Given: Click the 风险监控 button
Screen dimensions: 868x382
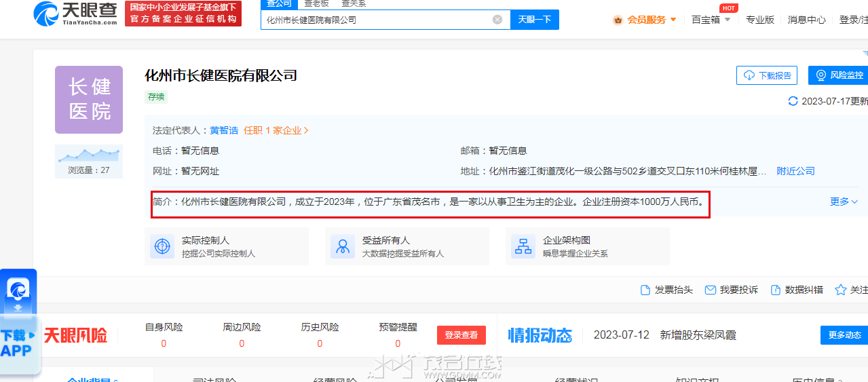Looking at the screenshot, I should (839, 75).
